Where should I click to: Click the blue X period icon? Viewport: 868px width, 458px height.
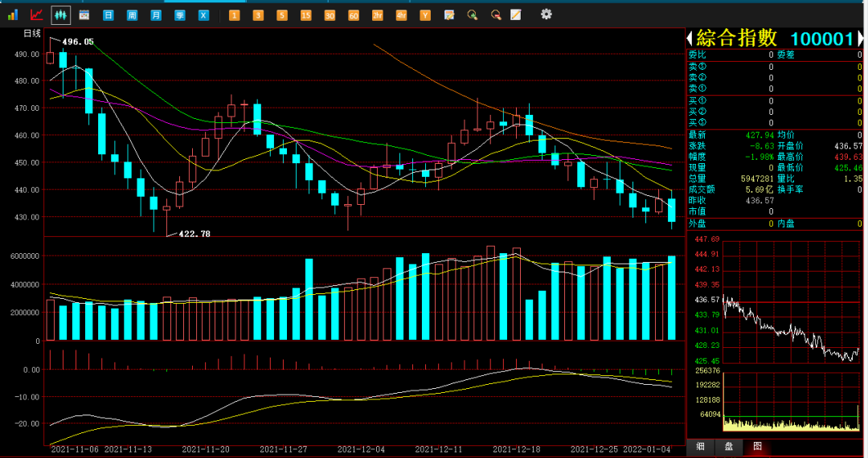coord(203,15)
